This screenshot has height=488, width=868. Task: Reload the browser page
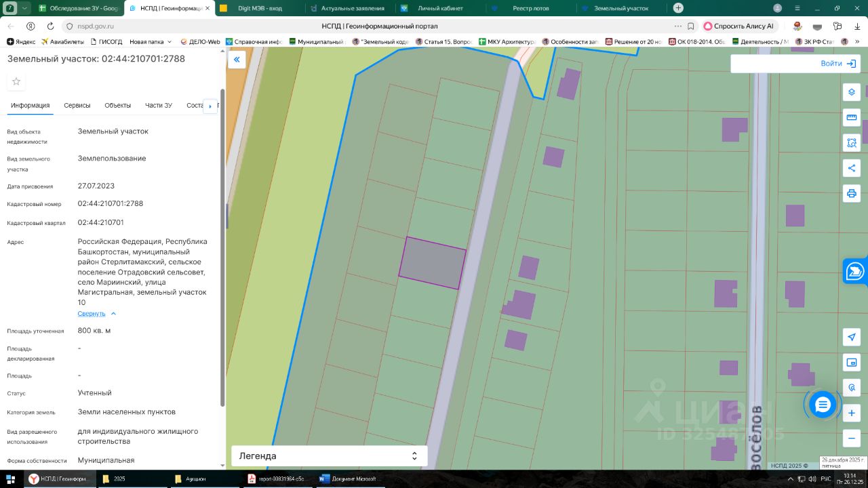50,26
